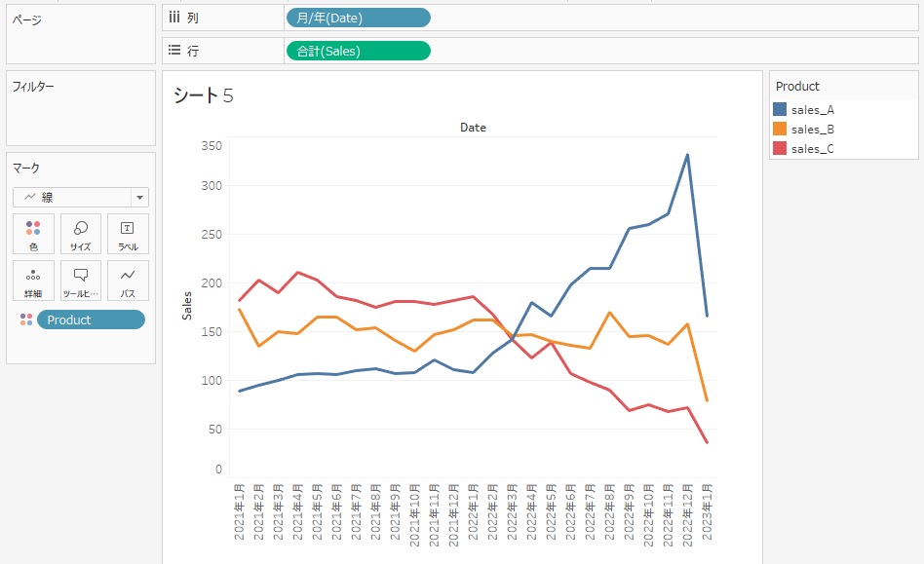
Task: Open the 合計(Sales) pill on Rows
Action: pos(359,50)
